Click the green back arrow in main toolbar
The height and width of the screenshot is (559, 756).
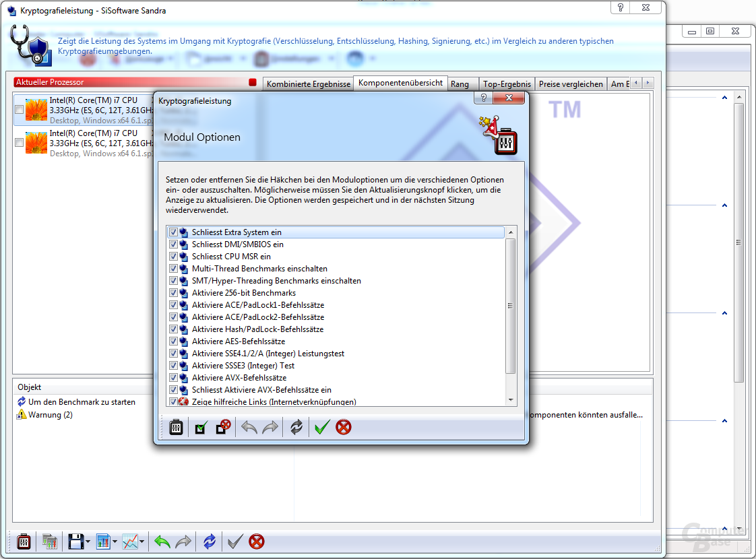(162, 541)
